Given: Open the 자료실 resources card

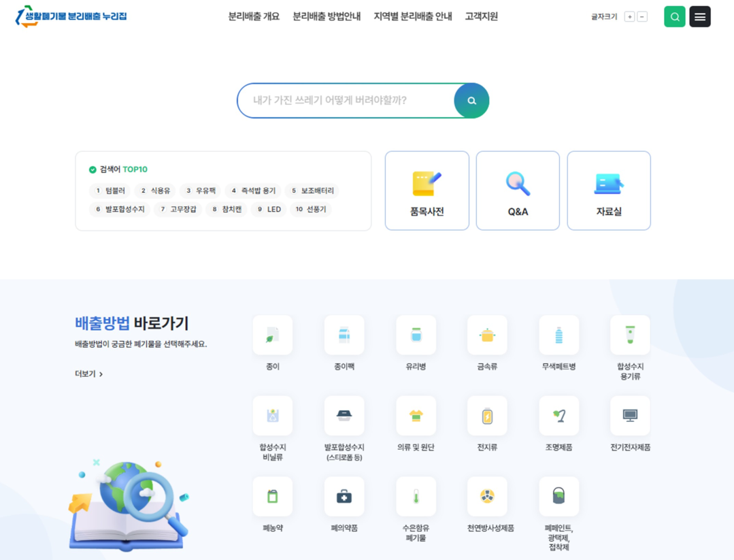Looking at the screenshot, I should [x=609, y=191].
